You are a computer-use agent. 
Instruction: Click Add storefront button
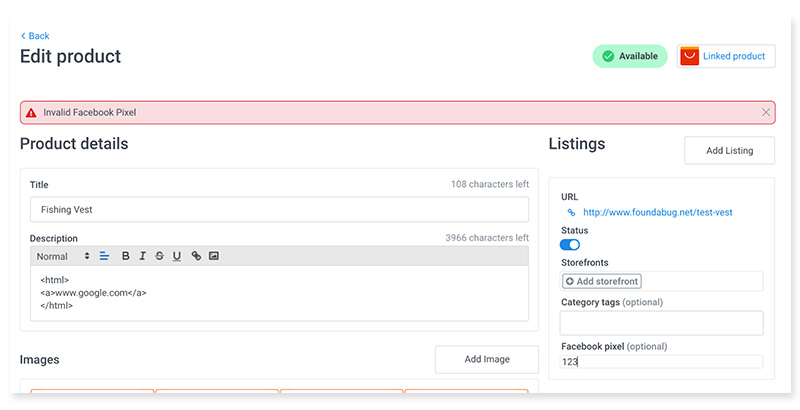[602, 281]
